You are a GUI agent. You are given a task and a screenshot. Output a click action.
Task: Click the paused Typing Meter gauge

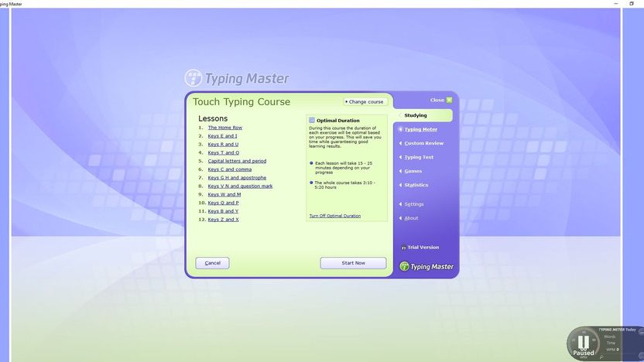pos(584,343)
